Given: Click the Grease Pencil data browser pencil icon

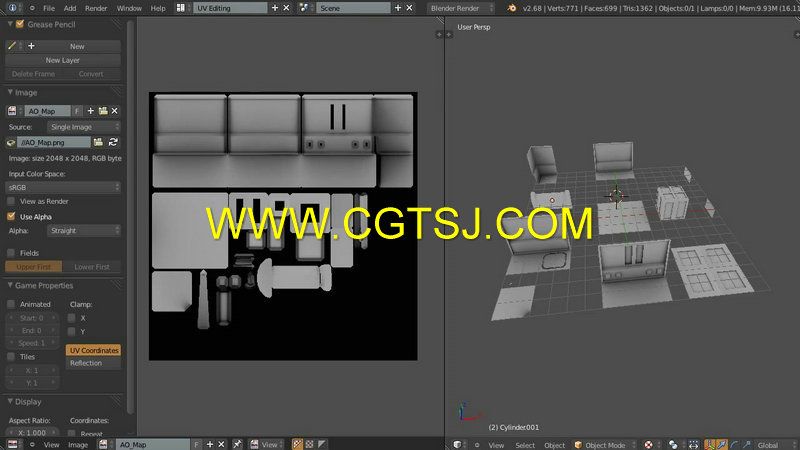Looking at the screenshot, I should (x=12, y=46).
